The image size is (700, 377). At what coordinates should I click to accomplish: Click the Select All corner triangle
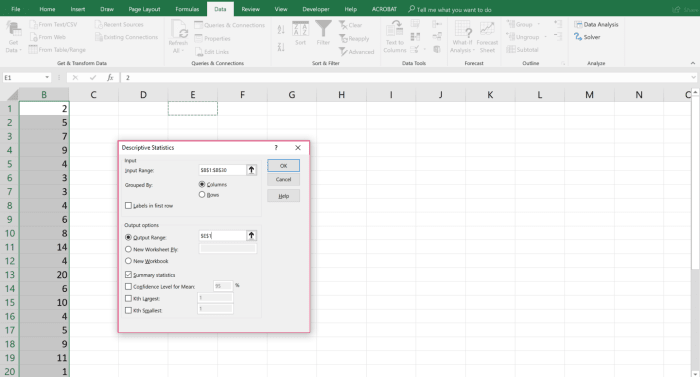12,95
